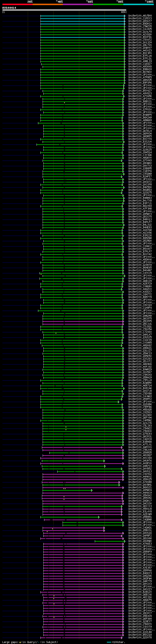The height and width of the screenshot is (644, 156).
Task: Select the UniRef100_Q5BXS1 entry
Action: pyautogui.click(x=140, y=530)
